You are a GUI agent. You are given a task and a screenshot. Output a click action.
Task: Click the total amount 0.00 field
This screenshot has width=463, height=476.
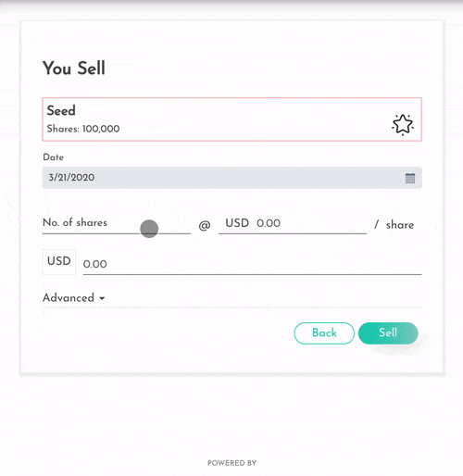[252, 264]
